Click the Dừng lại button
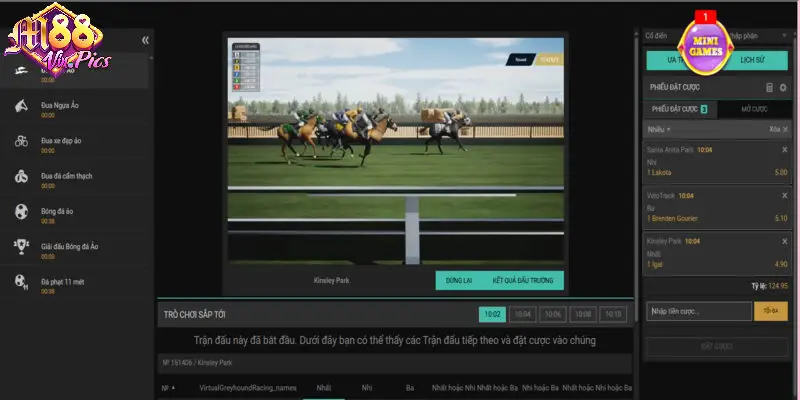Image resolution: width=800 pixels, height=400 pixels. (x=457, y=281)
